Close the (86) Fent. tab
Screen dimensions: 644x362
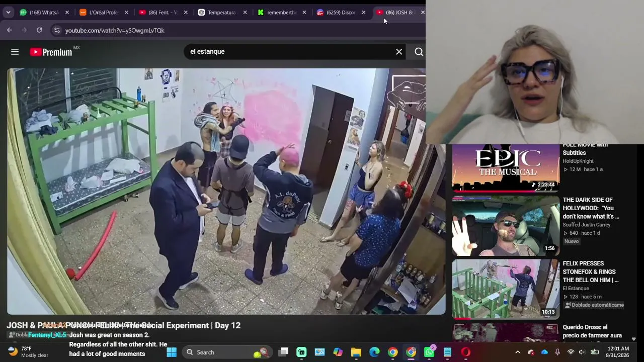click(x=186, y=12)
